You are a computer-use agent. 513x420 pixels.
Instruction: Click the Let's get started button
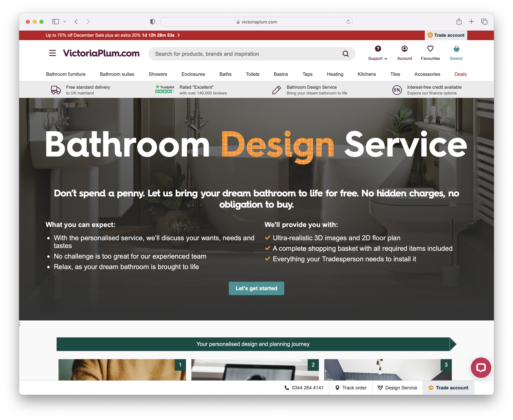(256, 288)
